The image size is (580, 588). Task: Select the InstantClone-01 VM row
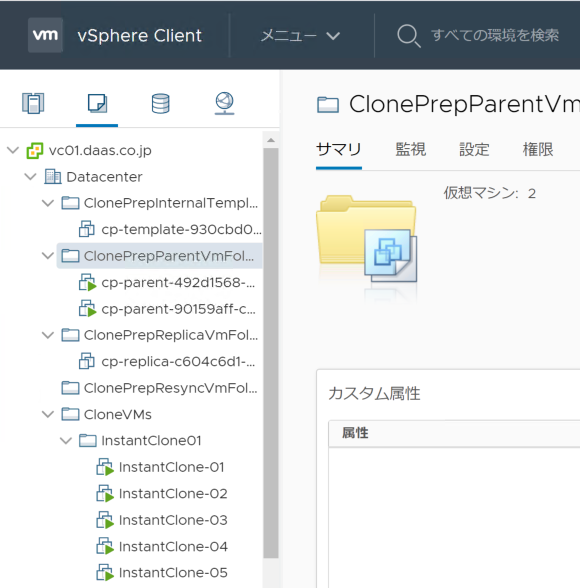171,467
